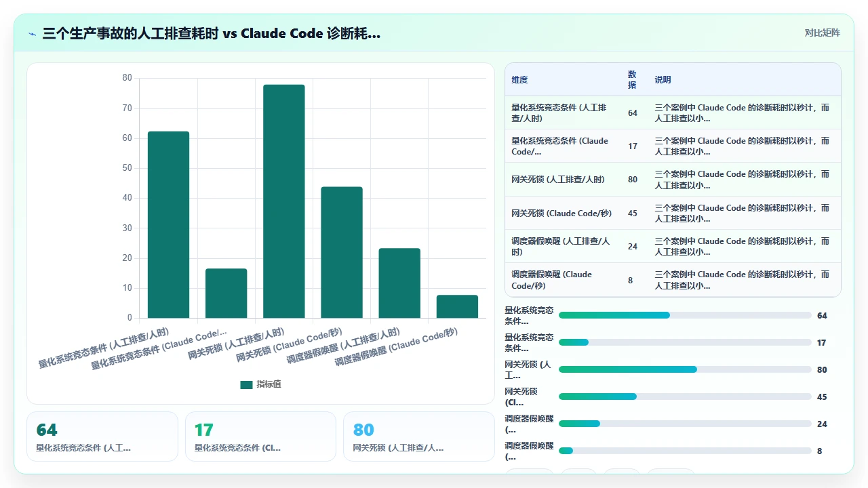Viewport: 868px width, 488px height.
Task: Click the progress bar with value 24
Action: [685, 424]
